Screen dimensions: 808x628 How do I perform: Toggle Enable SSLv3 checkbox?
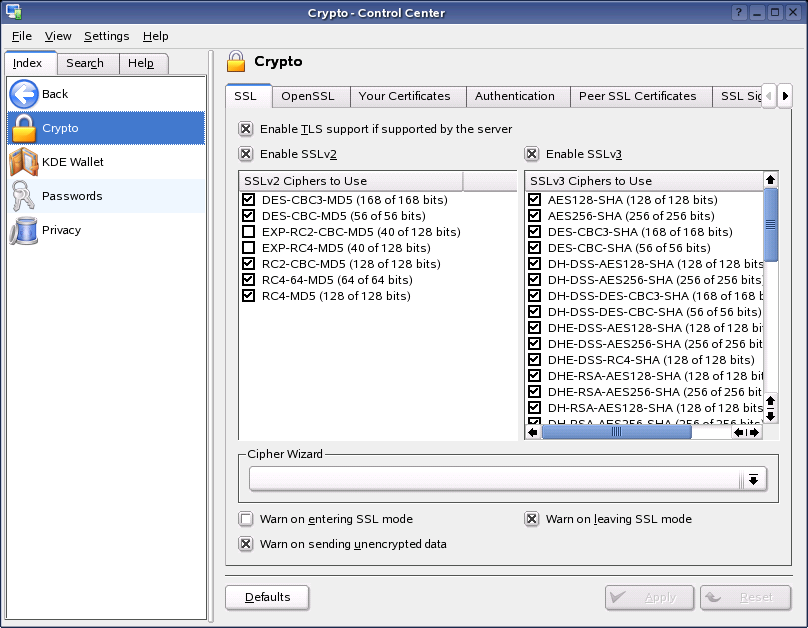(x=532, y=154)
